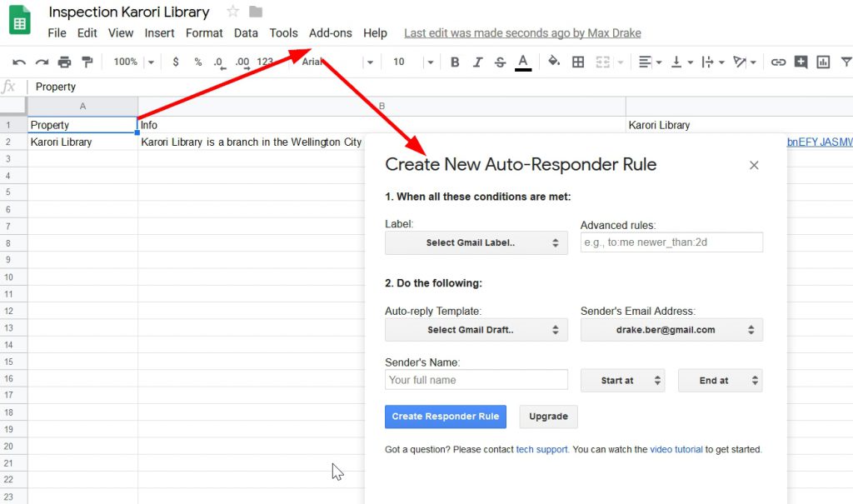Image resolution: width=853 pixels, height=504 pixels.
Task: Open the zoom level 100% dropdown
Action: pos(133,62)
